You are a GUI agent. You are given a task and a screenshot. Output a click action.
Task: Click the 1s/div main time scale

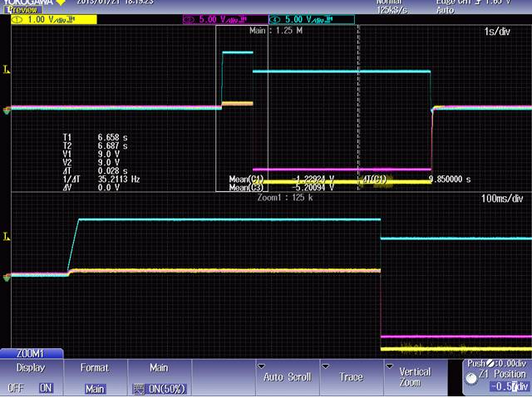point(497,32)
